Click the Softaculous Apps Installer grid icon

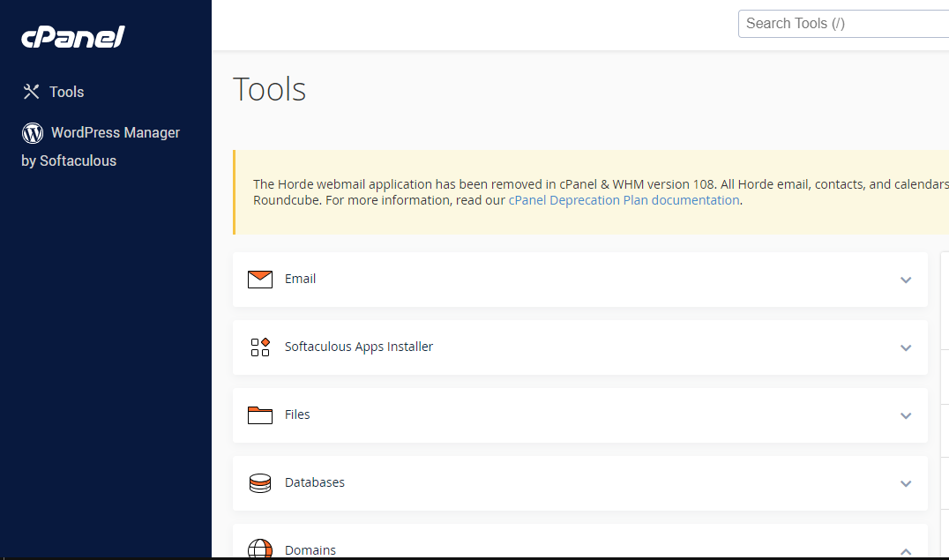259,347
